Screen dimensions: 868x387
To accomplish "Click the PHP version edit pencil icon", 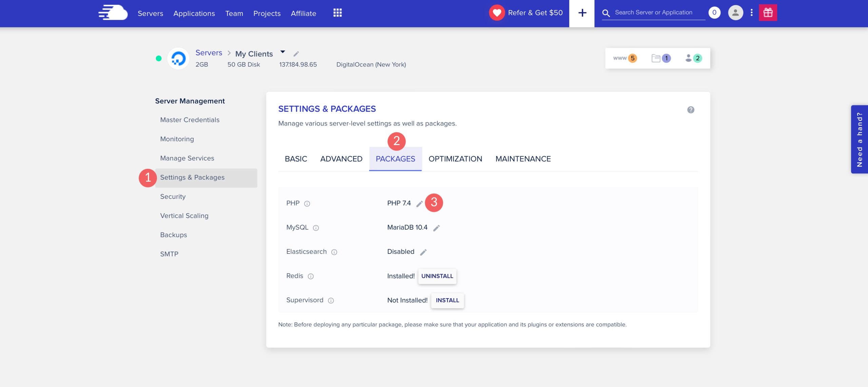I will (420, 203).
